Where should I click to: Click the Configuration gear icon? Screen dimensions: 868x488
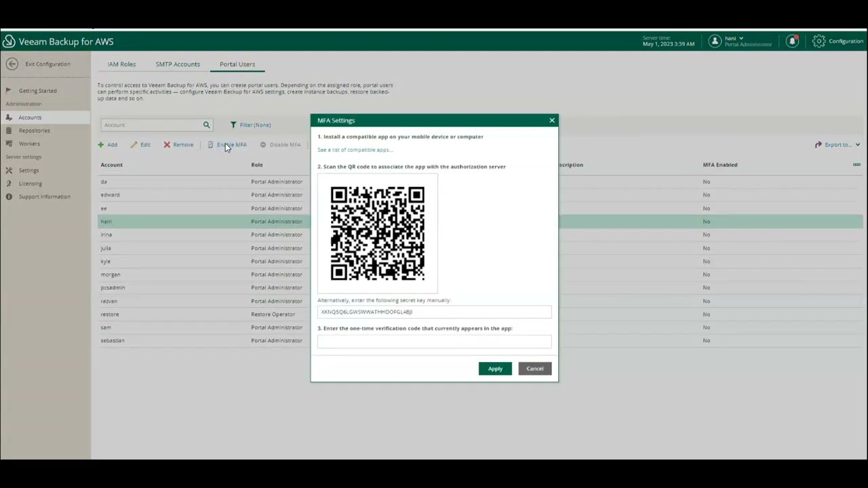[x=818, y=41]
